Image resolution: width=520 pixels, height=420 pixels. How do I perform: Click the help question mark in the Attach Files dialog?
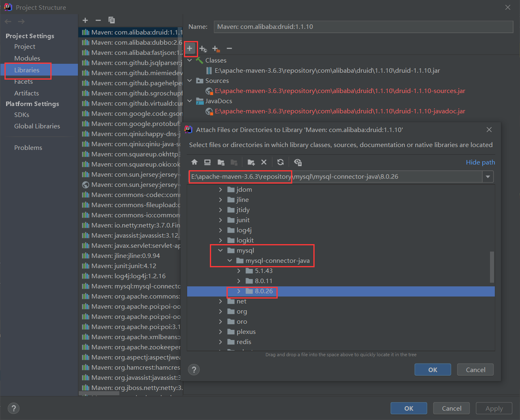click(194, 370)
